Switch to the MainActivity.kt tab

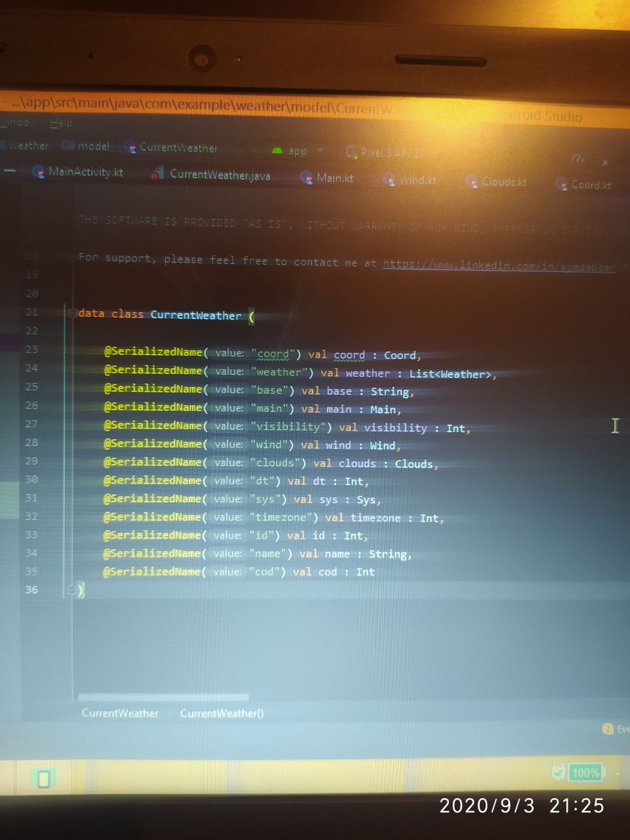click(x=85, y=172)
